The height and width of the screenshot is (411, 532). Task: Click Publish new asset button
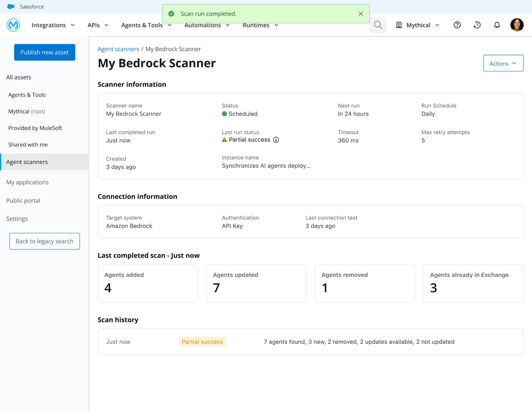click(x=44, y=52)
